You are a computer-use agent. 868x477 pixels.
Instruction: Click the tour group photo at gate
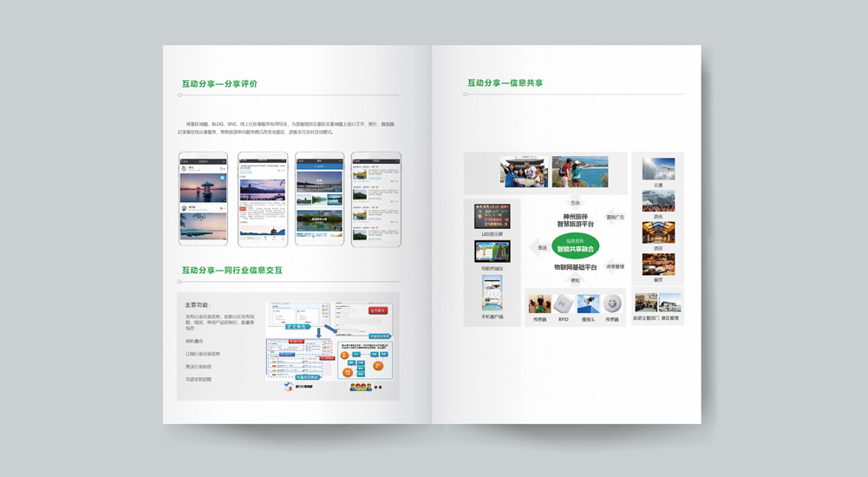[524, 172]
